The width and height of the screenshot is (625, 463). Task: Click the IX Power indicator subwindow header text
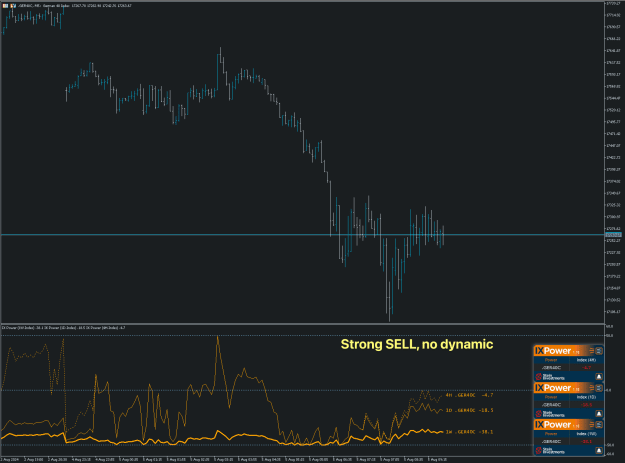point(64,328)
